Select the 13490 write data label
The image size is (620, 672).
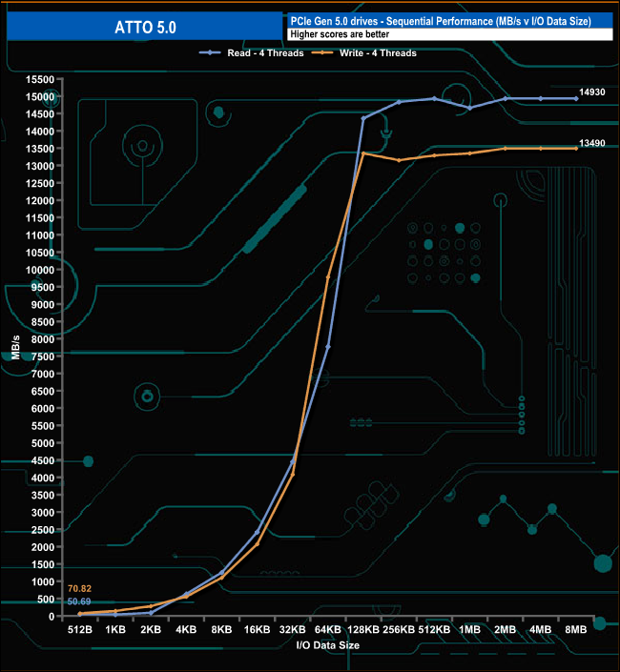click(x=592, y=141)
